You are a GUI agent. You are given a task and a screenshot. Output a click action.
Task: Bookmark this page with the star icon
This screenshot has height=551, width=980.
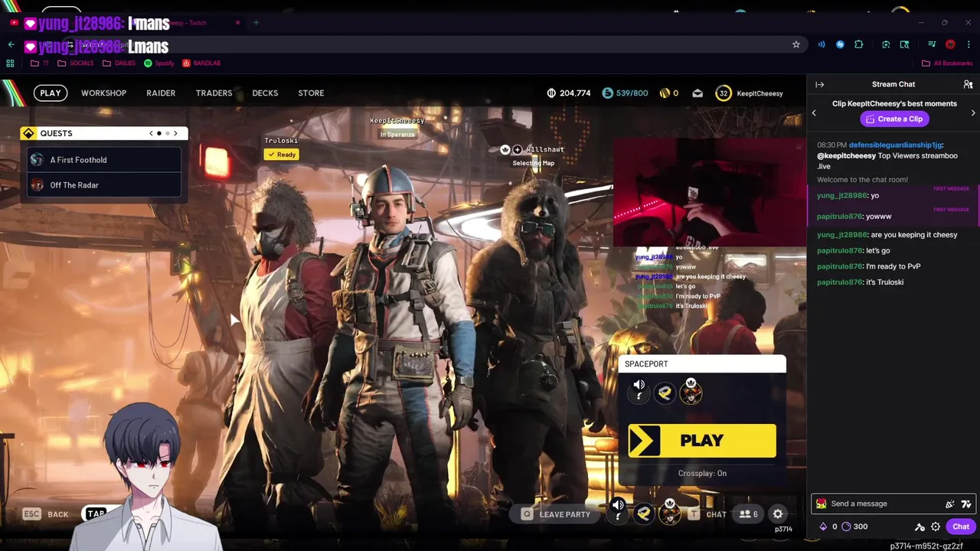(796, 44)
